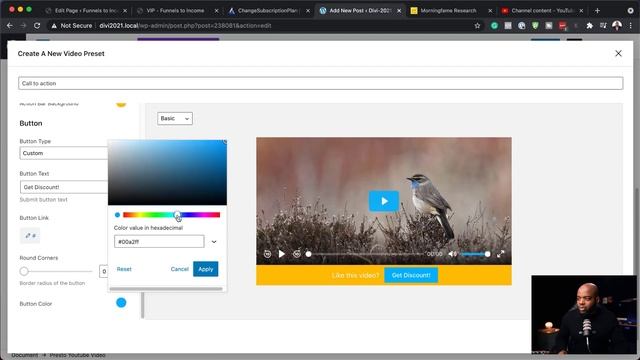
Task: Edit the Button Text field 'Get Discount!'
Action: (x=64, y=187)
